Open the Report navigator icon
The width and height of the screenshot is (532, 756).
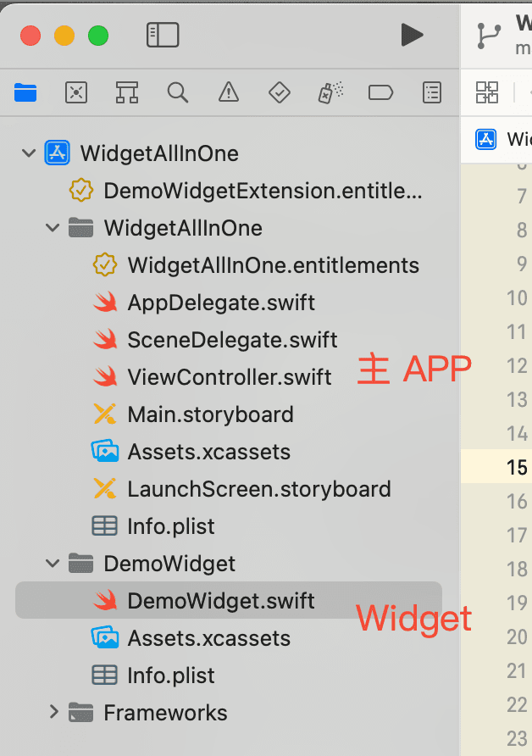[432, 92]
